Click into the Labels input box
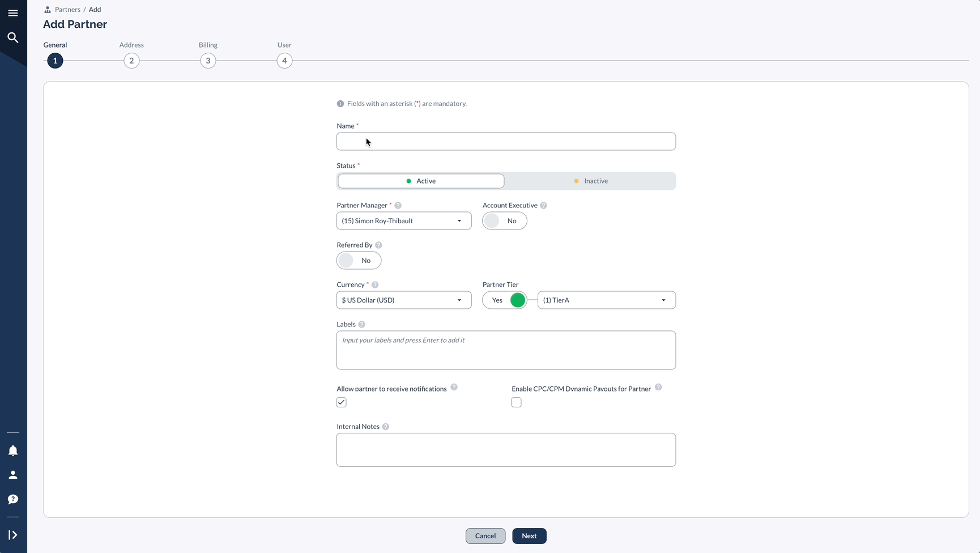 click(506, 350)
